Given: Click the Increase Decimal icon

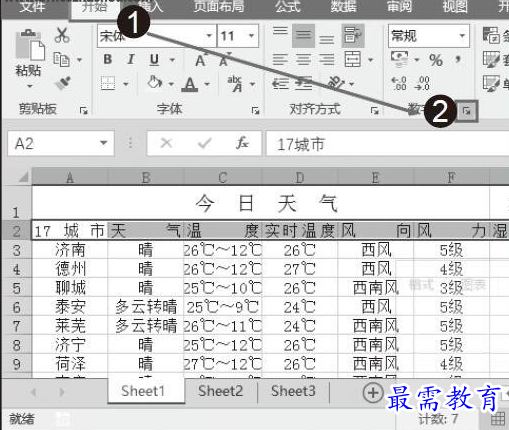Looking at the screenshot, I should point(399,84).
